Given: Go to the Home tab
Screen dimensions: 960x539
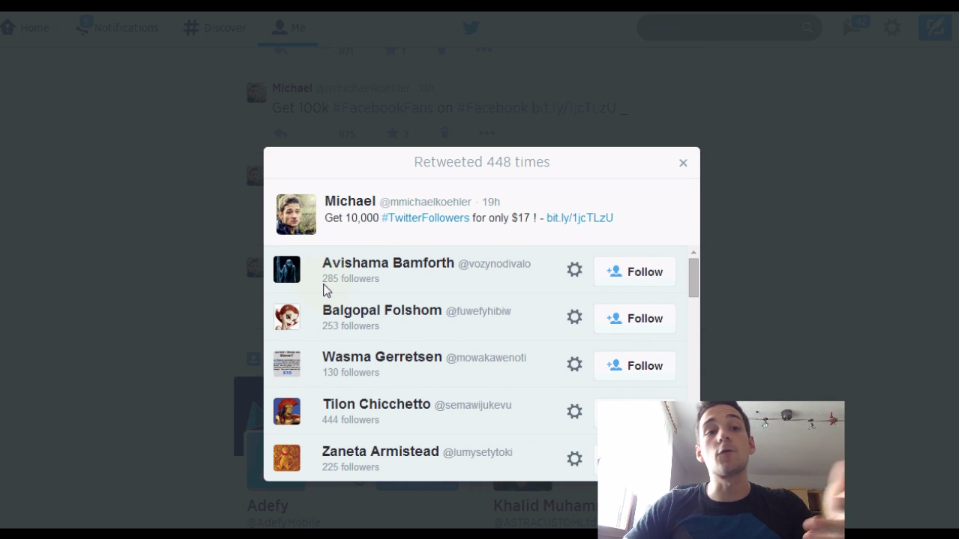Looking at the screenshot, I should pyautogui.click(x=25, y=28).
